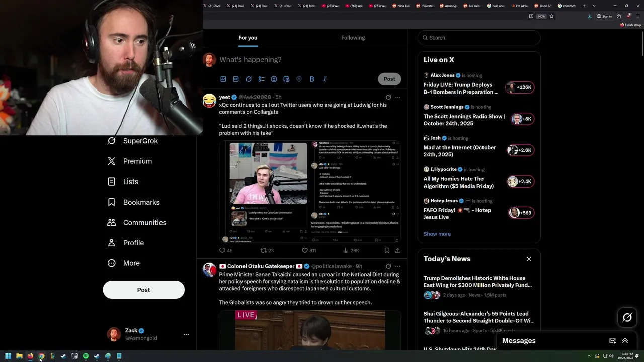Click Grok icon on Colonel Otaku Gatekeeper's post
The height and width of the screenshot is (362, 644).
coord(388,266)
